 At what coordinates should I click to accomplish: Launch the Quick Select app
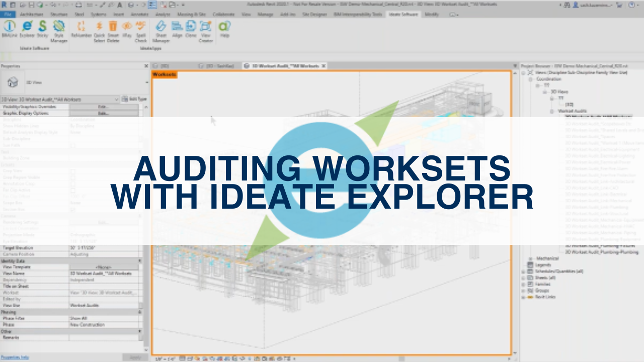[x=99, y=32]
